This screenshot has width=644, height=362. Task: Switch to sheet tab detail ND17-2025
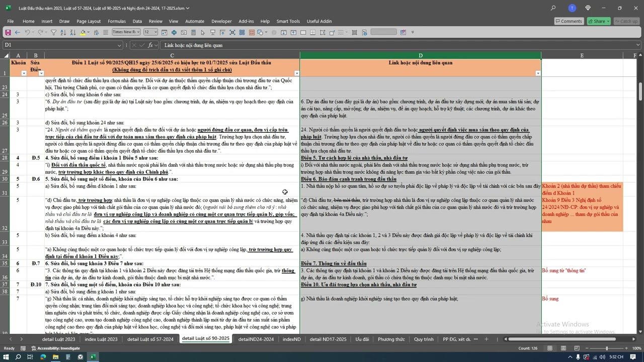(x=328, y=339)
